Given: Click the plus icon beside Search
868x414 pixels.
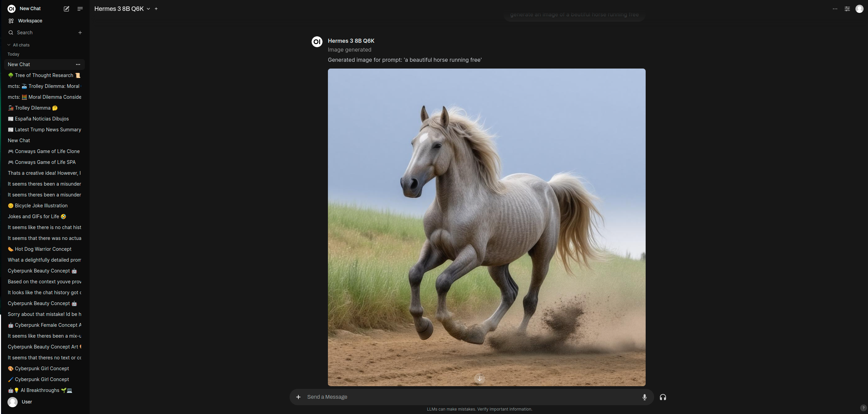Looking at the screenshot, I should [80, 33].
